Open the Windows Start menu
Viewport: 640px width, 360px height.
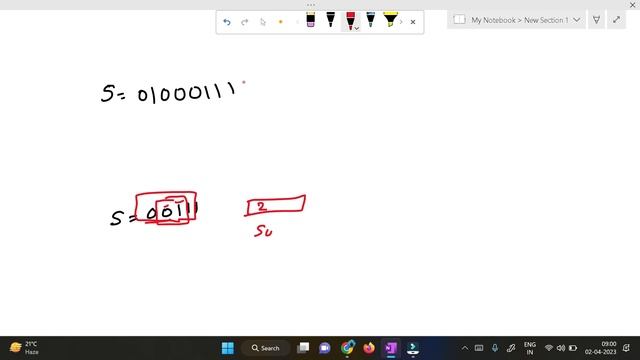coord(228,348)
